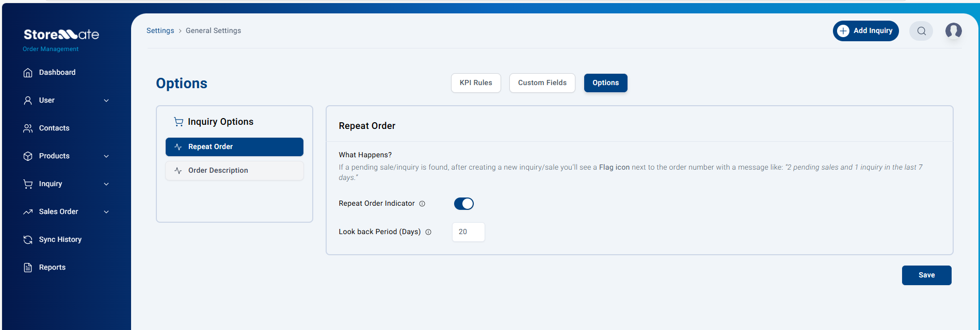Expand the Sales Order menu chevron
The image size is (980, 330).
point(106,212)
